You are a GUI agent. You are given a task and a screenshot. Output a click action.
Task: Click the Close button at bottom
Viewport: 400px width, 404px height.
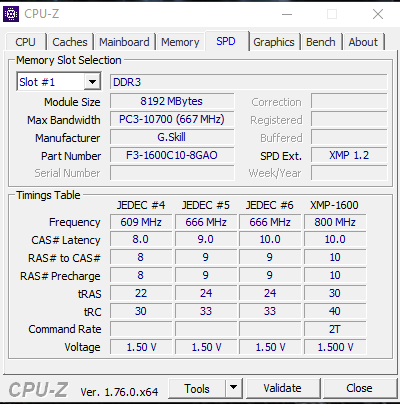pos(359,388)
